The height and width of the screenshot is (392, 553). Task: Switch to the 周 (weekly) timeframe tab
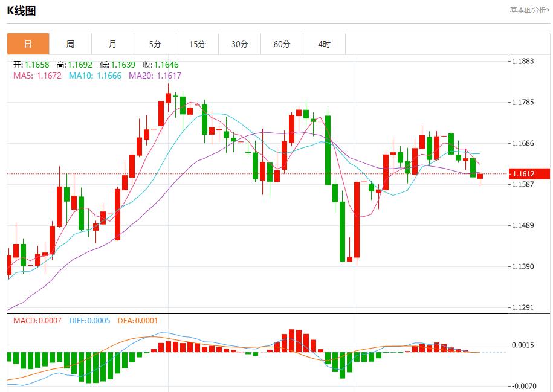[71, 44]
